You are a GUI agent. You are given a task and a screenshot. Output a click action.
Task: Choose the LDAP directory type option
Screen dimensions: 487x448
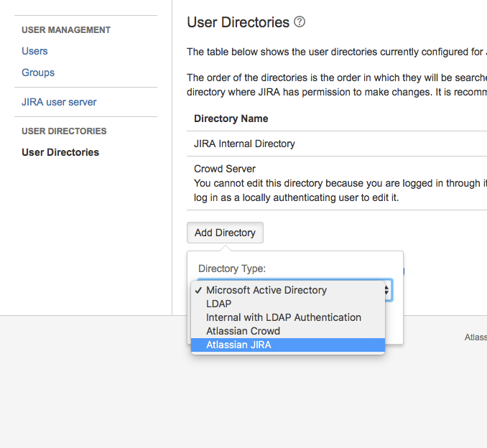tap(288, 304)
